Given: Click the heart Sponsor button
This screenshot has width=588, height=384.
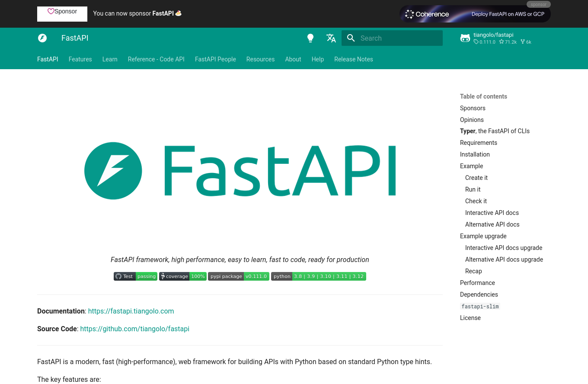Looking at the screenshot, I should [62, 14].
